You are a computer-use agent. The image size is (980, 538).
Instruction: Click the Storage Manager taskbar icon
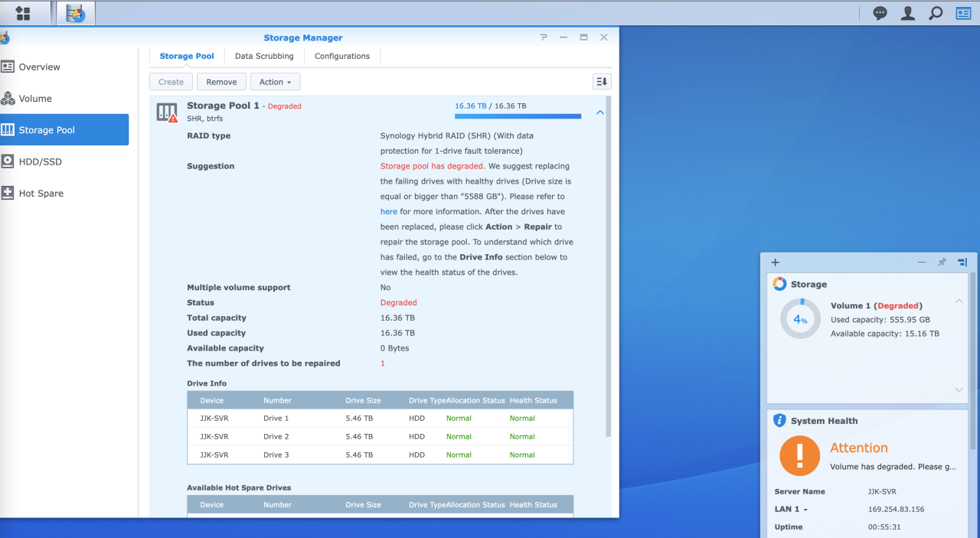point(75,13)
